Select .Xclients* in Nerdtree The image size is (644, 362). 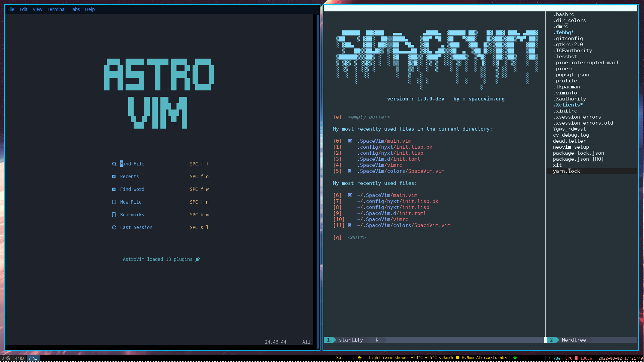coord(568,105)
